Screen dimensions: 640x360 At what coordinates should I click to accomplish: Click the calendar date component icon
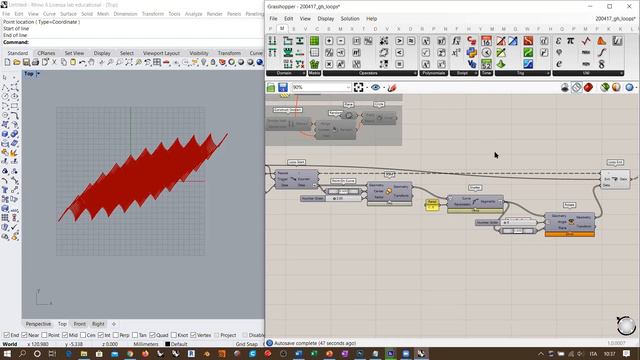click(486, 41)
